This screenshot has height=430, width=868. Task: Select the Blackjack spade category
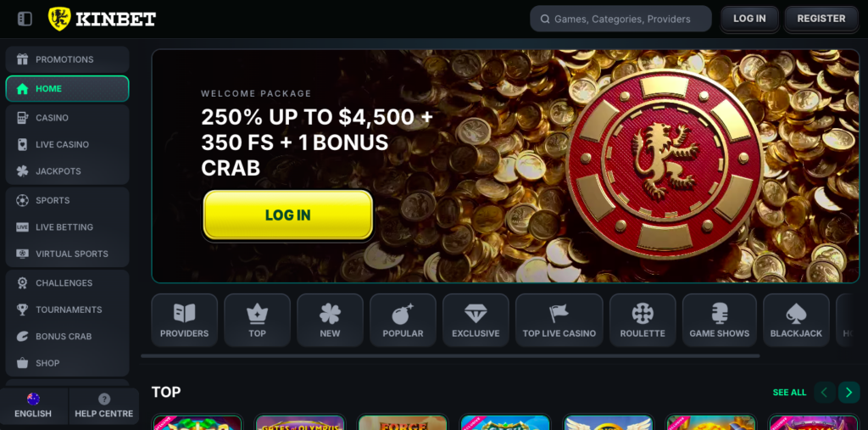click(796, 321)
